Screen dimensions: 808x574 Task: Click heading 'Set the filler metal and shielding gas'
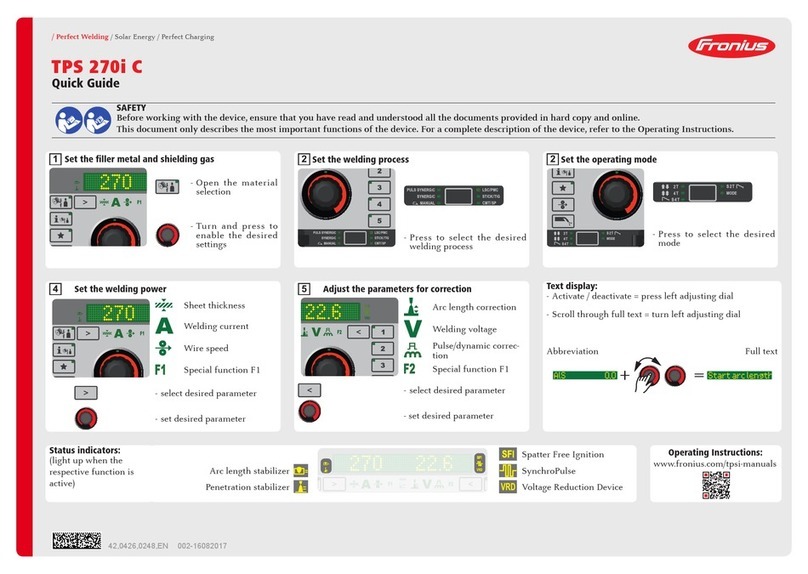pos(139,159)
